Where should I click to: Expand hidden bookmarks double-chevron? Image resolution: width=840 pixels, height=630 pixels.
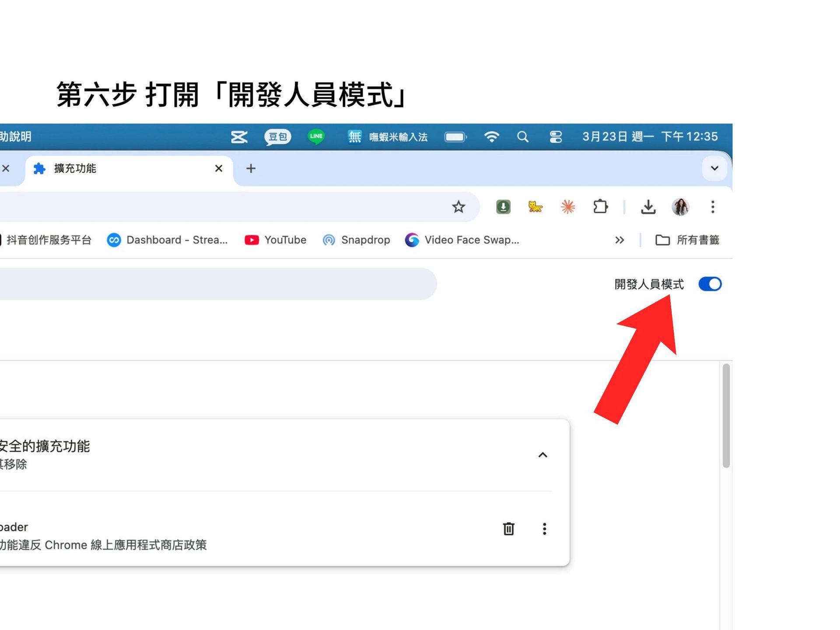(619, 240)
